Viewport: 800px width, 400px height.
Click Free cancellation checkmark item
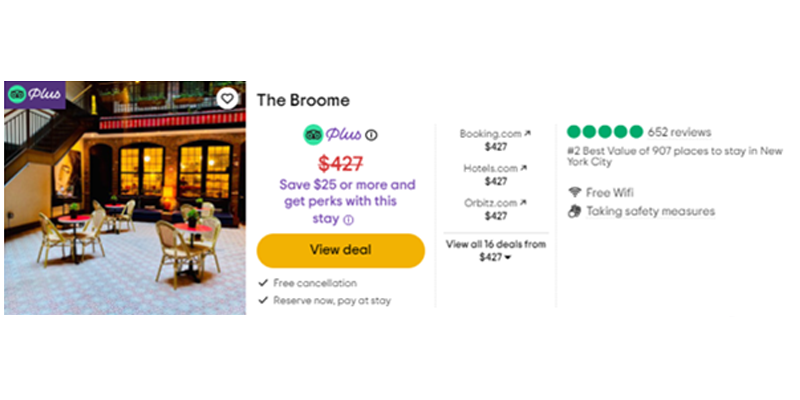pos(308,283)
